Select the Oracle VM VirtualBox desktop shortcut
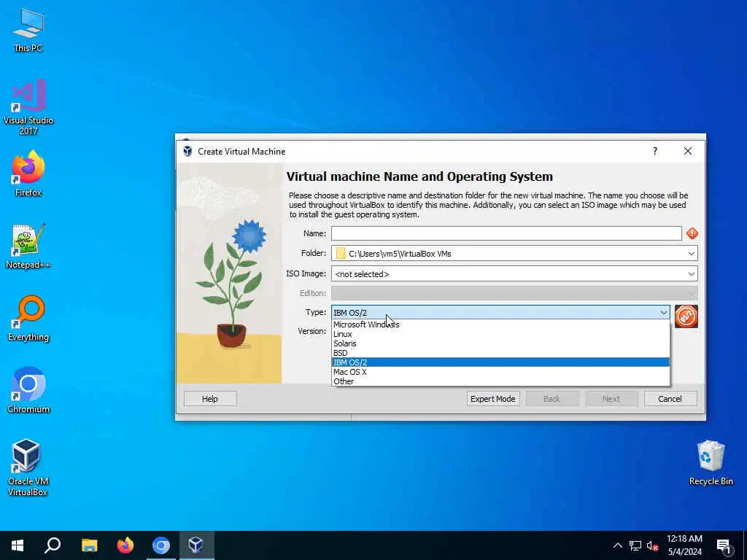 tap(28, 467)
